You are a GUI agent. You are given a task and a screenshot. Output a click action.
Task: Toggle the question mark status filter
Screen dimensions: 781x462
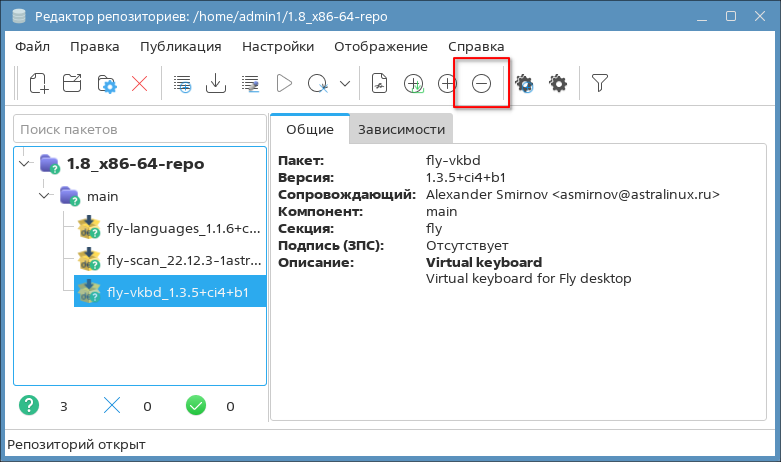point(30,406)
